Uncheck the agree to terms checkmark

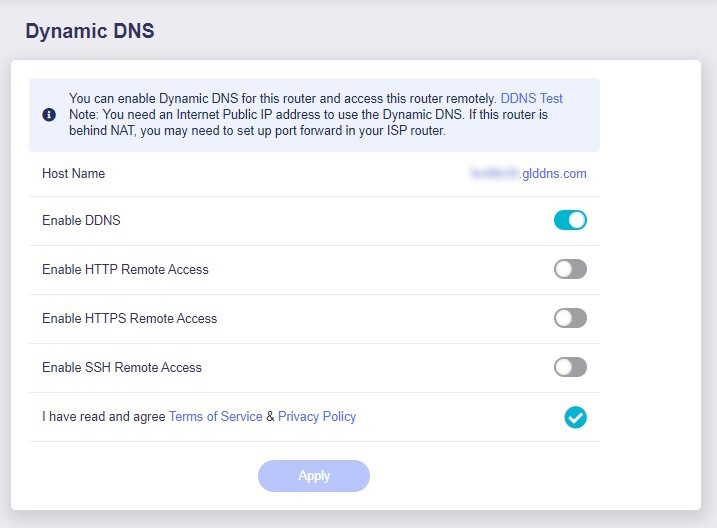point(575,417)
